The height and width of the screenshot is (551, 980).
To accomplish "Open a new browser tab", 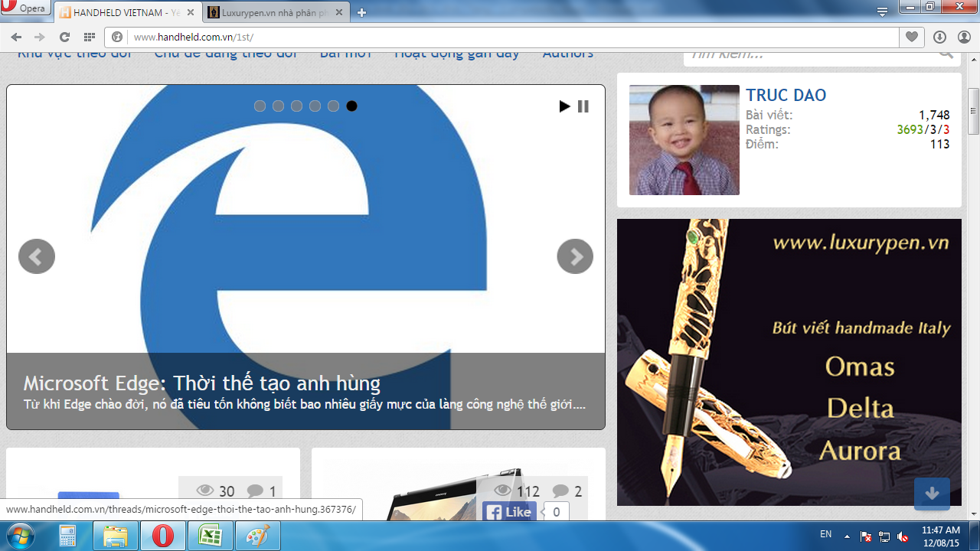I will click(361, 12).
